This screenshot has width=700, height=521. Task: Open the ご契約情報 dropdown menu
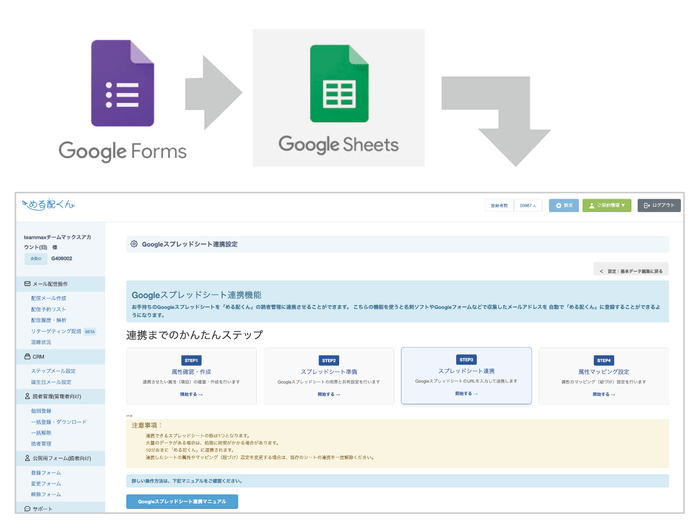click(x=606, y=205)
